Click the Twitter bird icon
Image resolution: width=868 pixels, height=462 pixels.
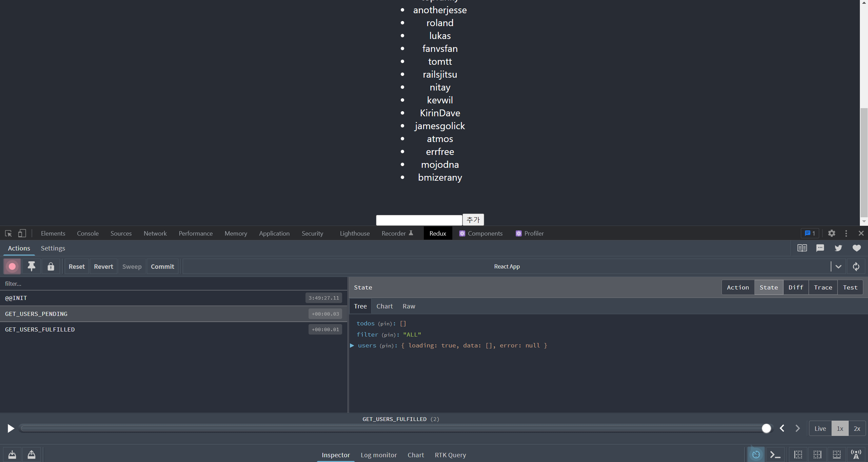point(838,248)
